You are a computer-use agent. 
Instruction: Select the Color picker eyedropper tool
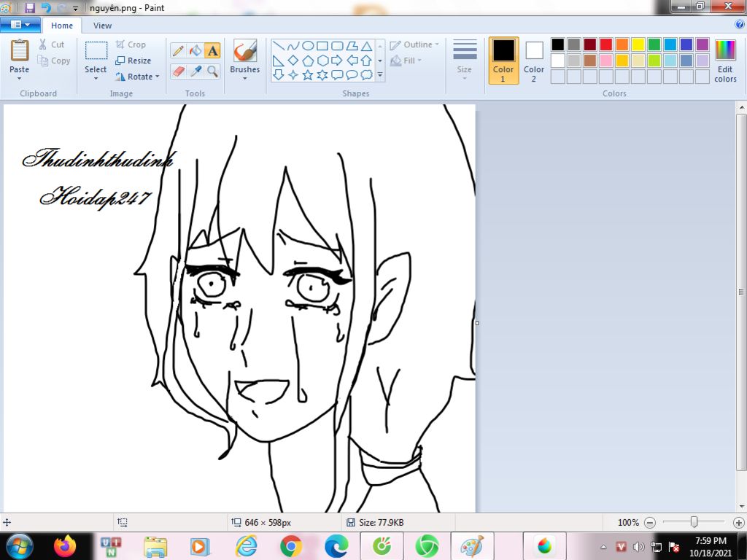(196, 71)
